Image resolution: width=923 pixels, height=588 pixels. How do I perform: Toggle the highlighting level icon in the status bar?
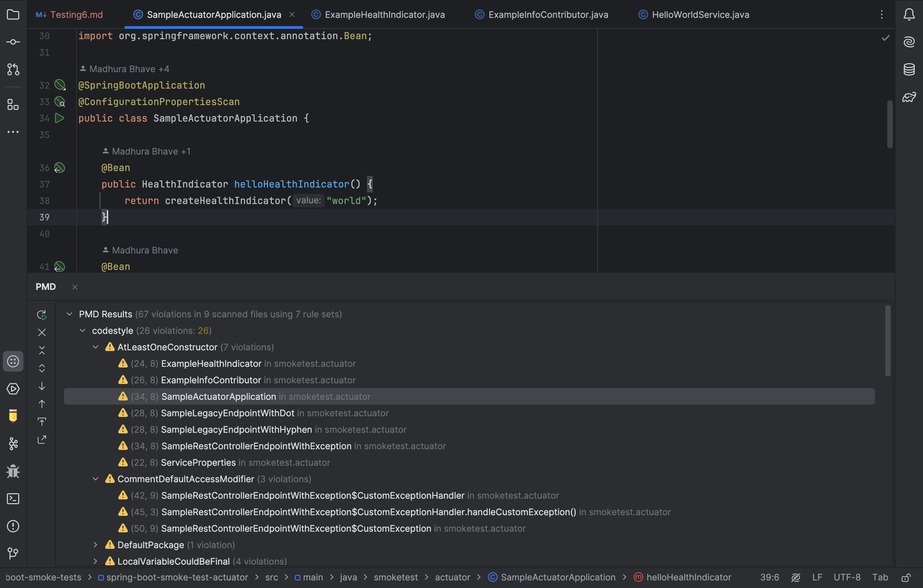[x=796, y=577]
